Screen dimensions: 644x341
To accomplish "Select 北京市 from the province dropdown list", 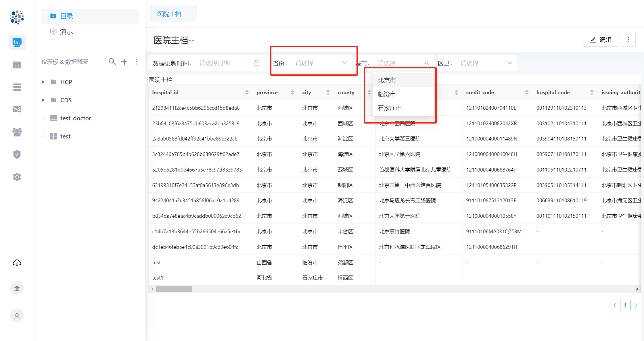I will click(386, 80).
